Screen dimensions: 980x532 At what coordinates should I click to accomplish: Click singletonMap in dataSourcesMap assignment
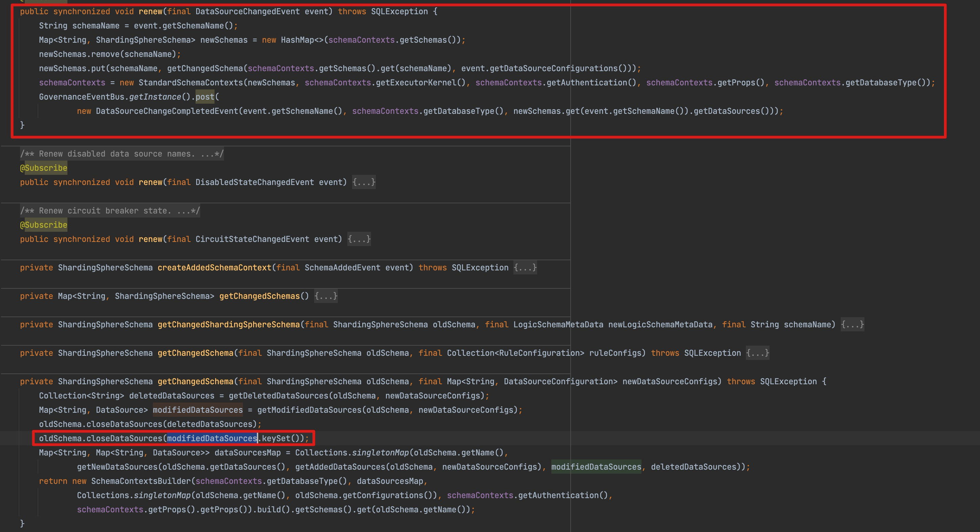(380, 453)
